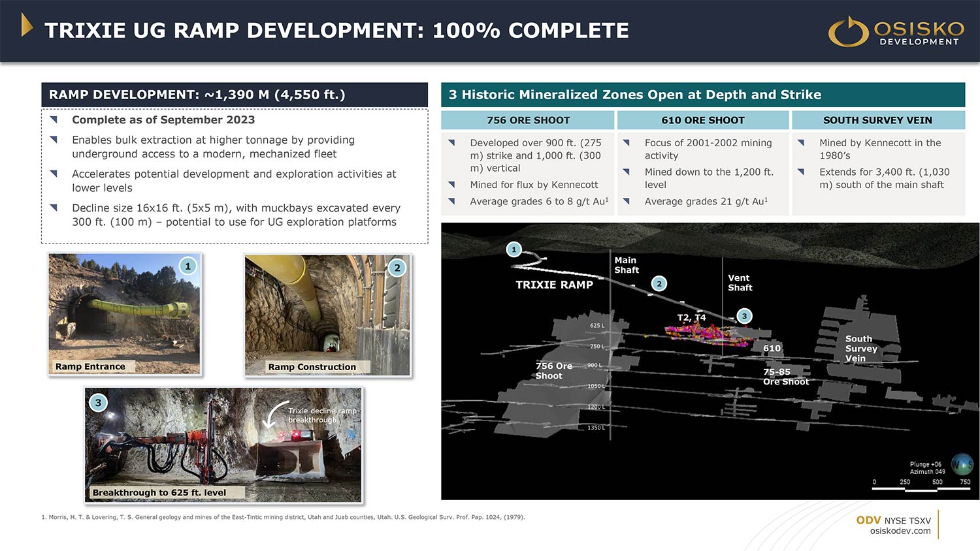Click marker 2 on the 3D ramp model

pyautogui.click(x=659, y=283)
